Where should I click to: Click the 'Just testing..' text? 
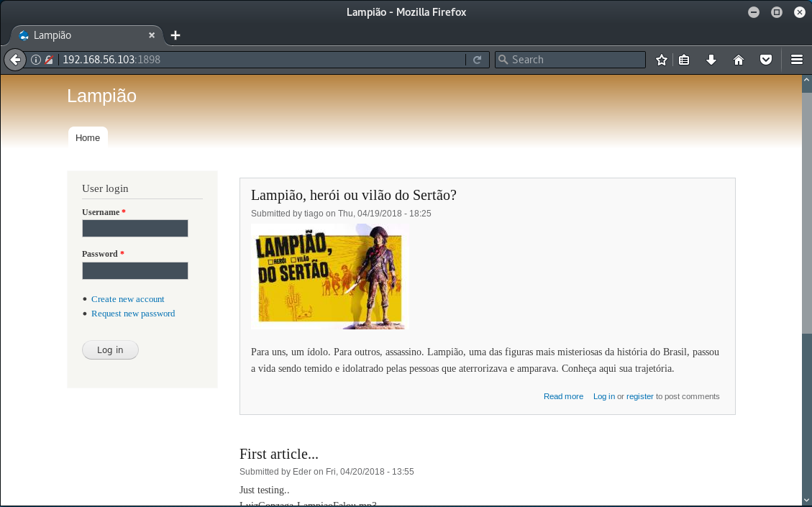click(x=264, y=490)
